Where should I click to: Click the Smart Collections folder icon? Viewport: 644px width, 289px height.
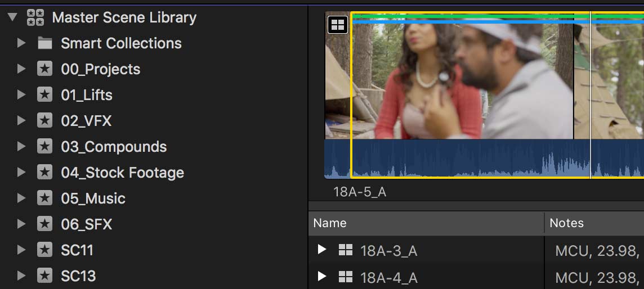[45, 43]
